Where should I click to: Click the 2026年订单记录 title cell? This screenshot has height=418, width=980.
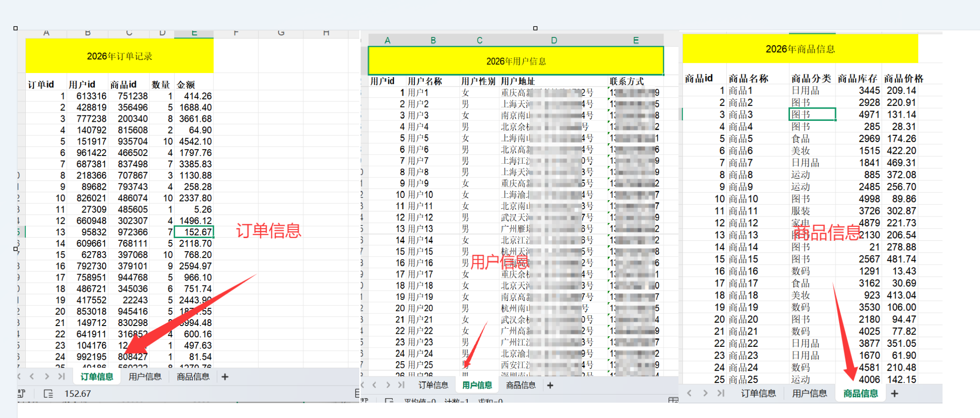click(120, 56)
